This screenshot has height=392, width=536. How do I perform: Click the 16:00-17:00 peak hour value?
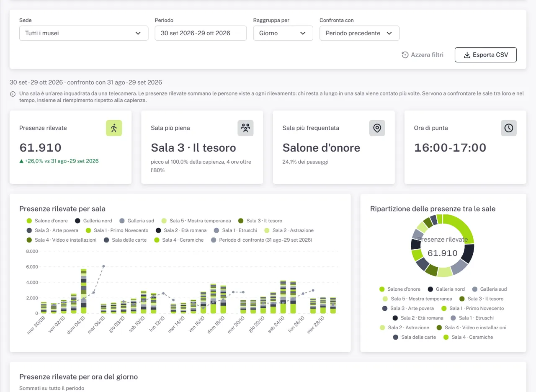[450, 148]
